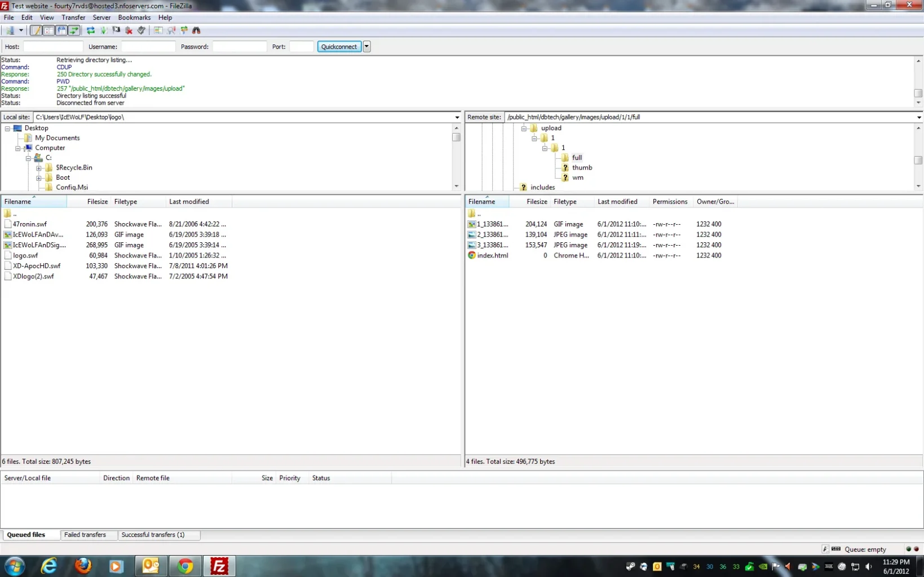Click into the Username field
924x577 pixels.
click(x=148, y=47)
